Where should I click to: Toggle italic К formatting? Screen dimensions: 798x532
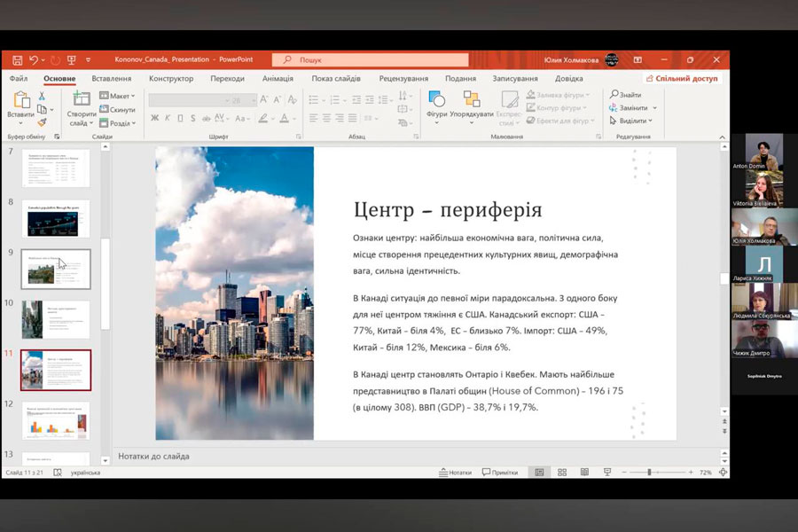(x=167, y=118)
